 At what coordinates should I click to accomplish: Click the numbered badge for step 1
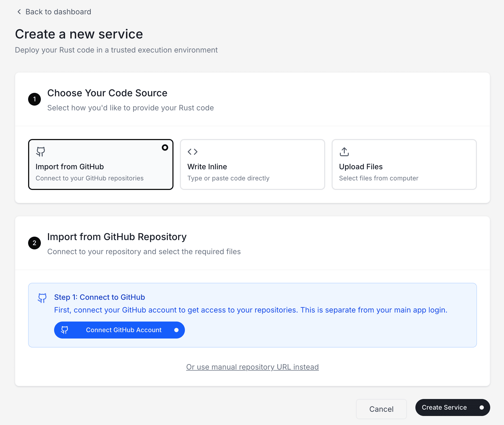pyautogui.click(x=34, y=99)
